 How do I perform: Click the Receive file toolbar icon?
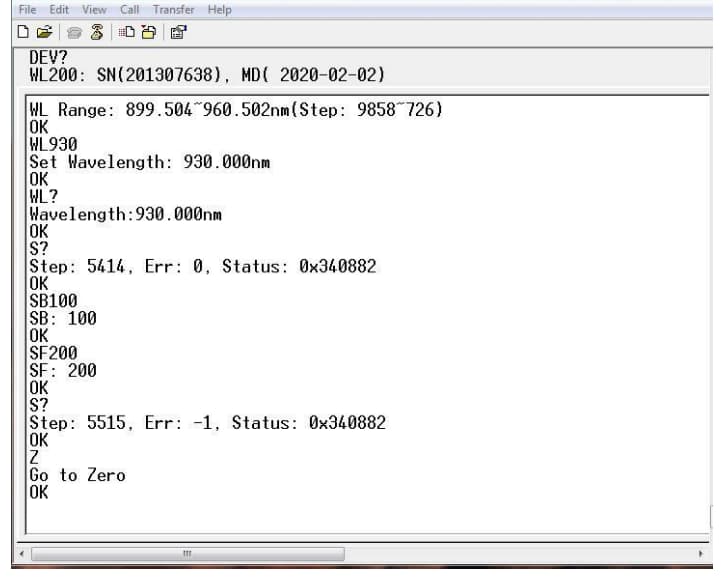147,32
